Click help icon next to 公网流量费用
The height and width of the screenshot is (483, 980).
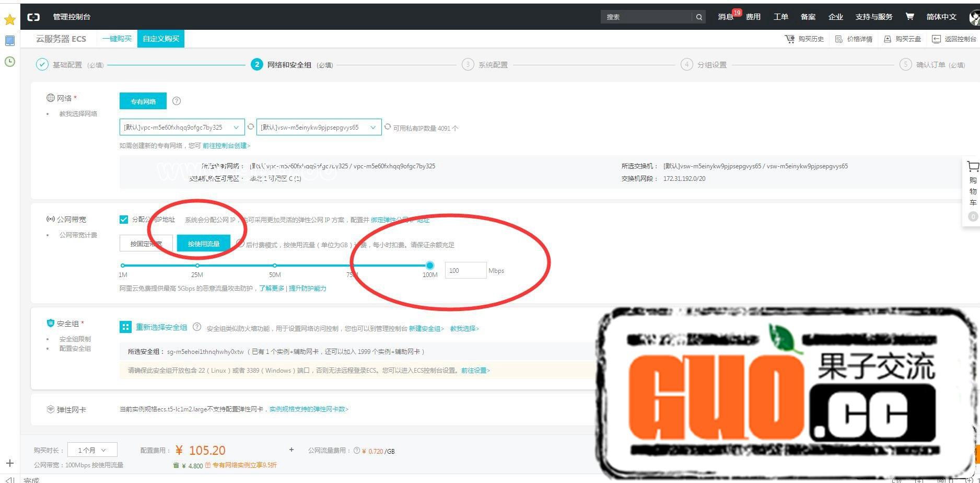tap(357, 451)
